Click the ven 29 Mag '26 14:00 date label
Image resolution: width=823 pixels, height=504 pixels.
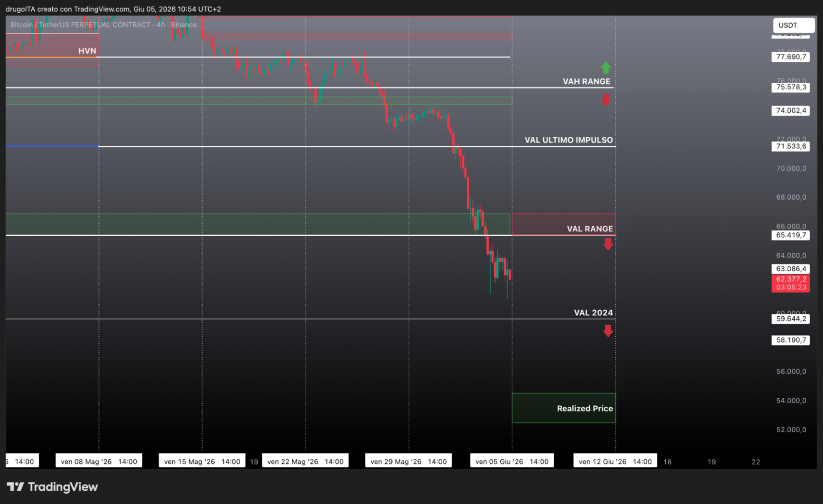[x=408, y=462]
